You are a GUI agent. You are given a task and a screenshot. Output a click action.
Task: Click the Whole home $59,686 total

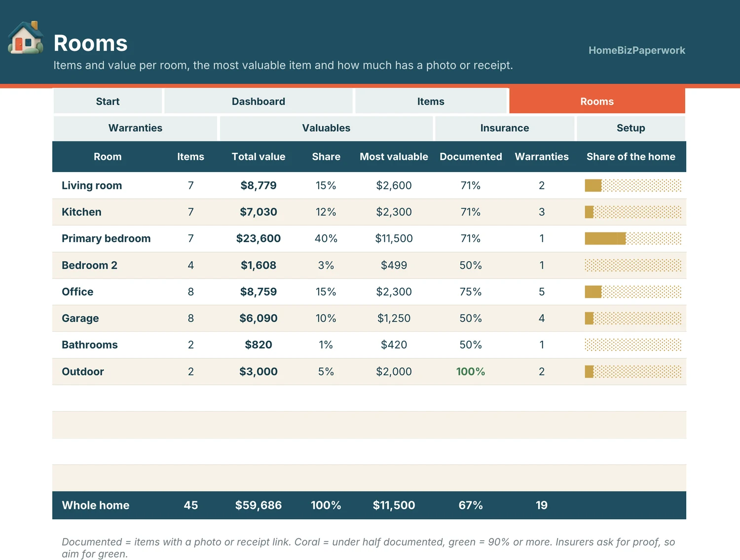(x=259, y=505)
